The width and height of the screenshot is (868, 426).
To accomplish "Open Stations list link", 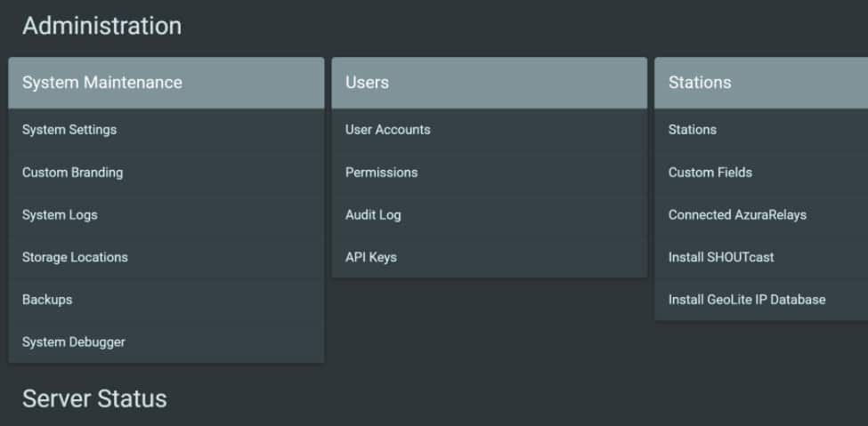I will pyautogui.click(x=693, y=130).
